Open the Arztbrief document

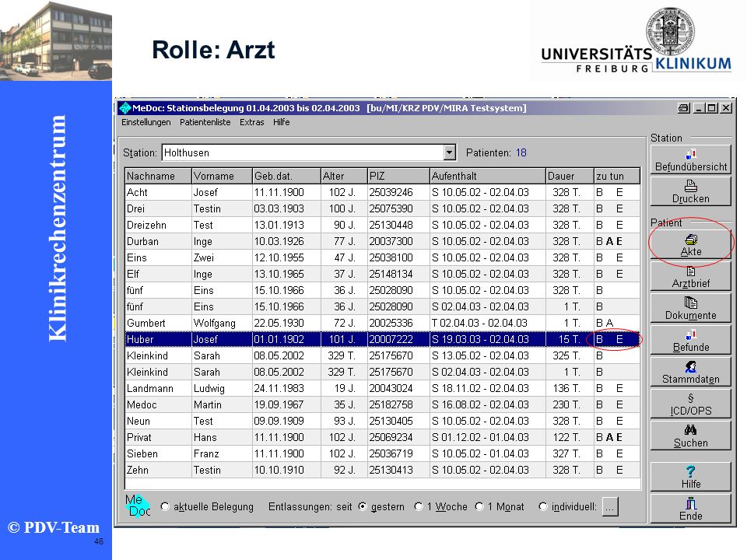tap(690, 277)
